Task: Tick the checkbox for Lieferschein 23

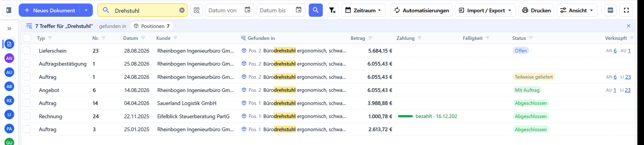Action: (27, 51)
